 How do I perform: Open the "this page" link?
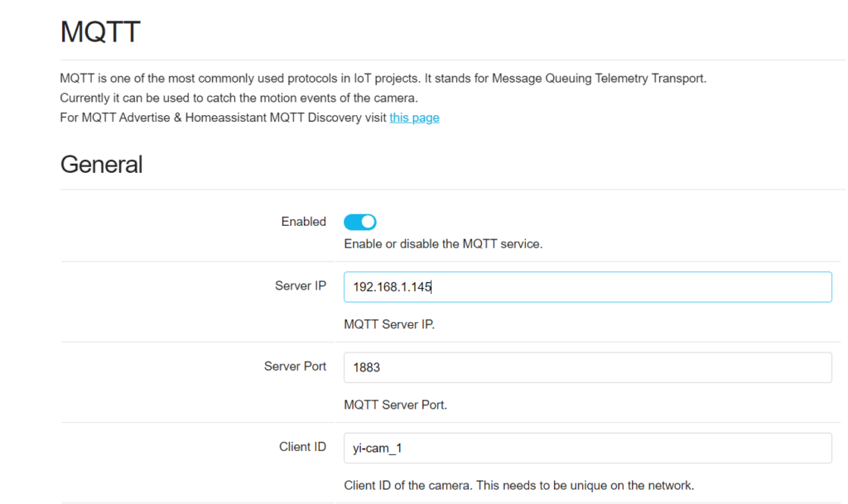[414, 118]
